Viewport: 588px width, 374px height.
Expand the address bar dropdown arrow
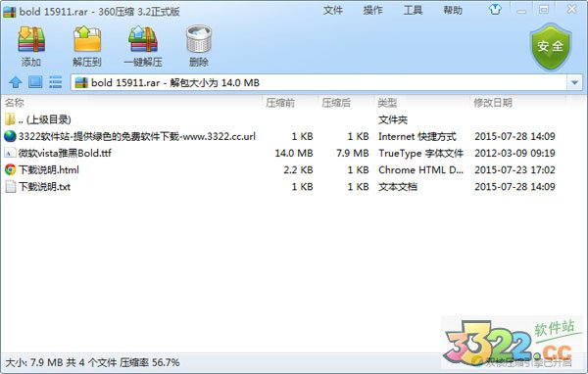click(x=575, y=82)
